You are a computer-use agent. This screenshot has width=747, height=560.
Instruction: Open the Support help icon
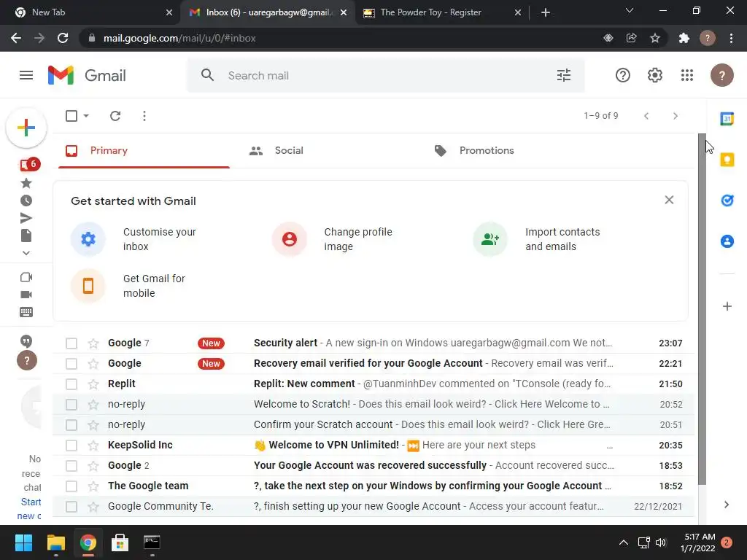point(623,75)
